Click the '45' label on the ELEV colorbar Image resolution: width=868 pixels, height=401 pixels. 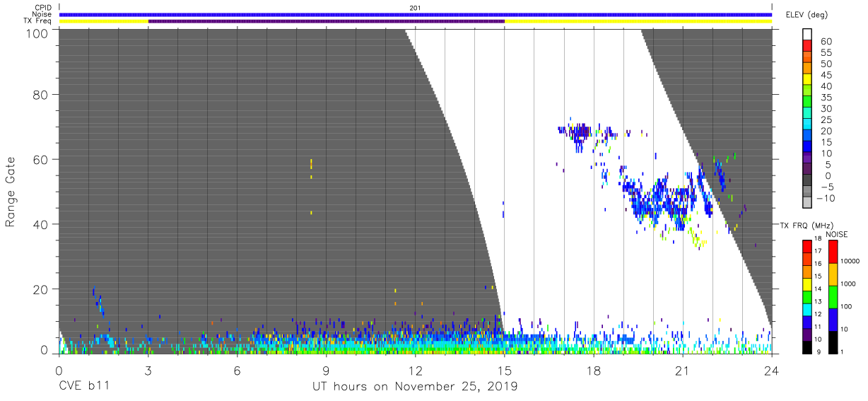tap(826, 75)
